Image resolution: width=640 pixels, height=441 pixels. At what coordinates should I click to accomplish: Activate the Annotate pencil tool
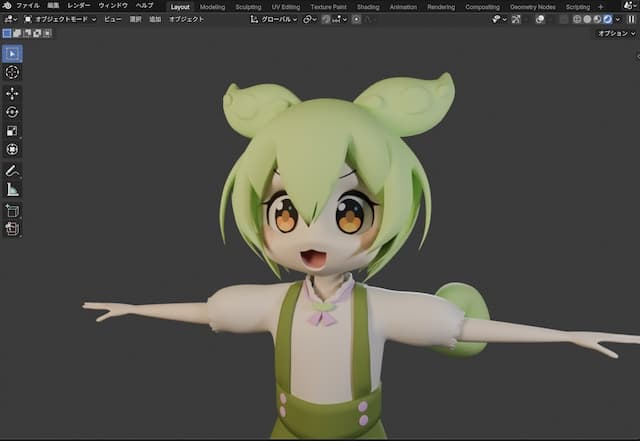[x=12, y=171]
